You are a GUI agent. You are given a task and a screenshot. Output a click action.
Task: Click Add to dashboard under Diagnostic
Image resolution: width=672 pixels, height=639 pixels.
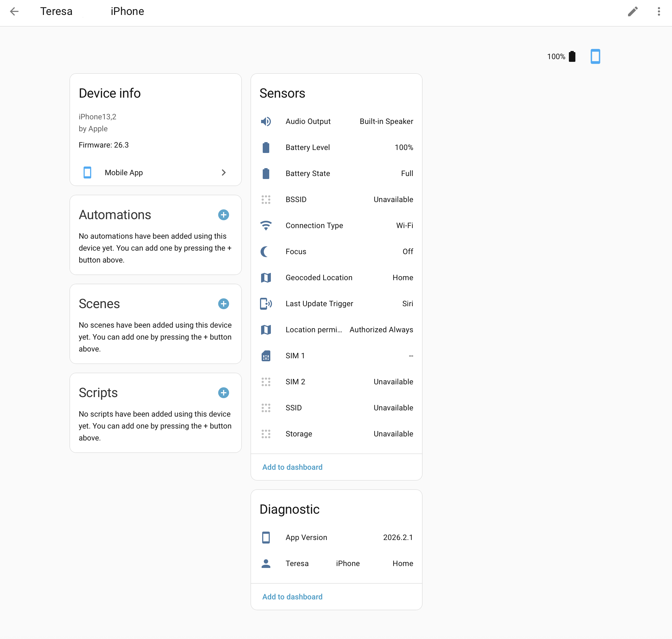[x=292, y=597]
